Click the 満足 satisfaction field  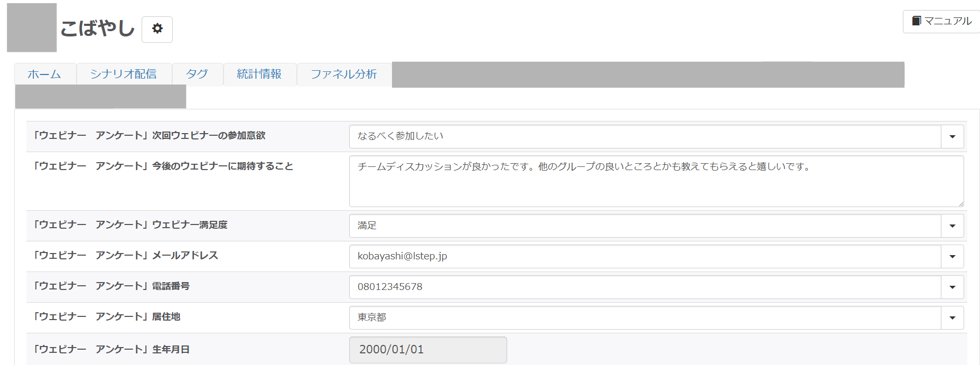click(645, 226)
